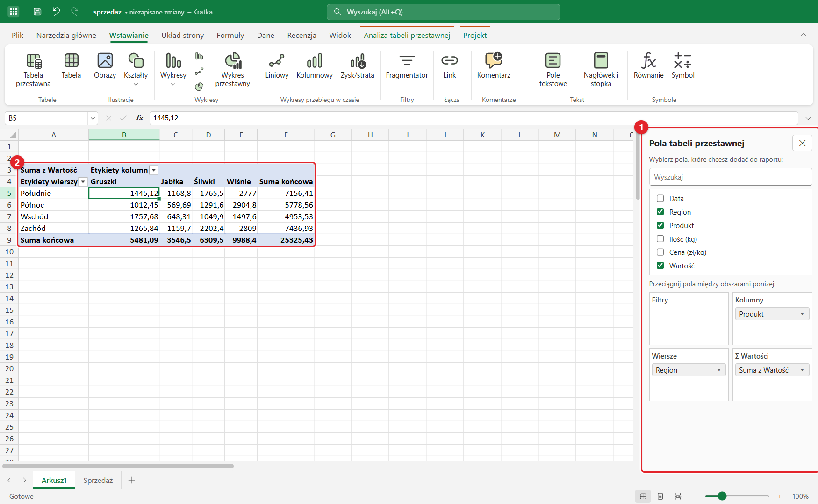The width and height of the screenshot is (818, 504).
Task: Check the Data field checkbox
Action: pos(660,198)
